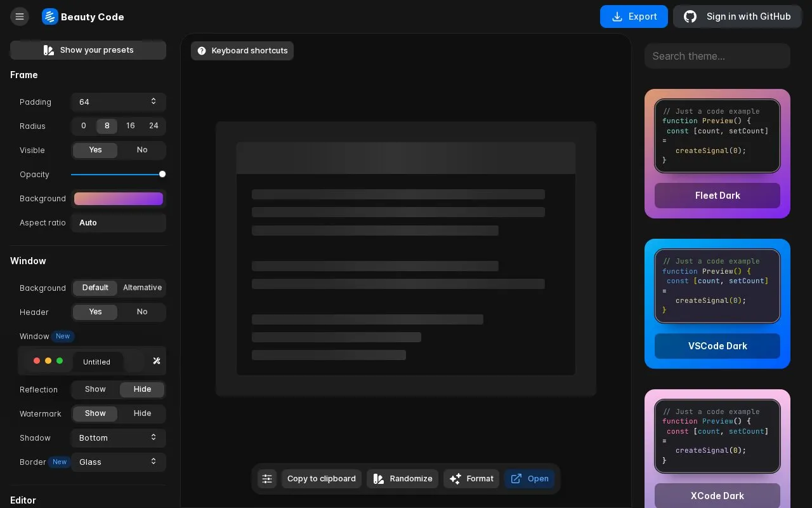This screenshot has width=812, height=508.
Task: Click the GitHub icon in sign-in button
Action: (x=690, y=17)
